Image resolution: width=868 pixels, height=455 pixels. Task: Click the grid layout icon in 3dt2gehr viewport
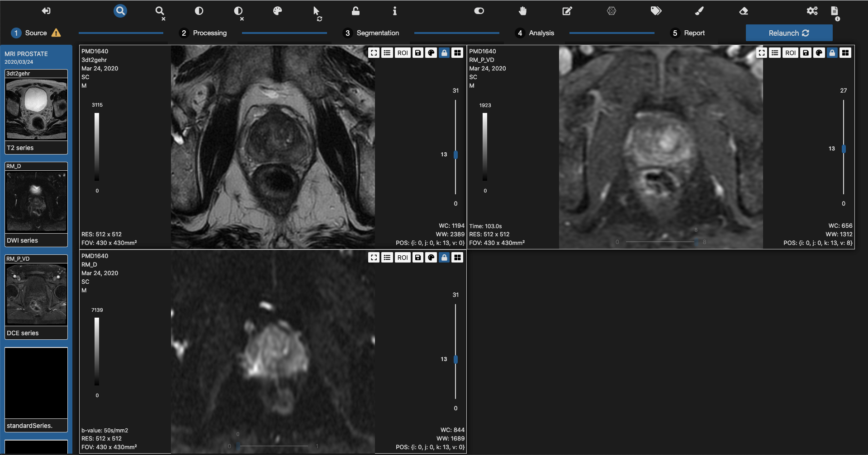point(458,53)
